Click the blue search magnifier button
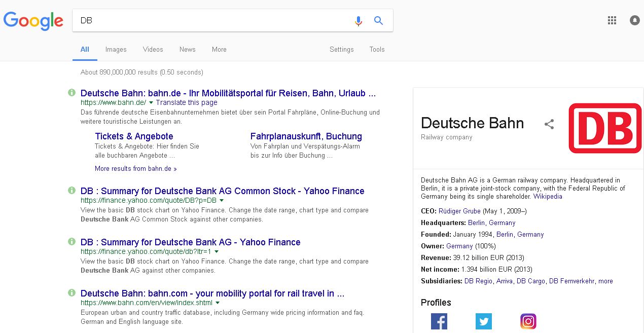644x333 pixels. 378,21
